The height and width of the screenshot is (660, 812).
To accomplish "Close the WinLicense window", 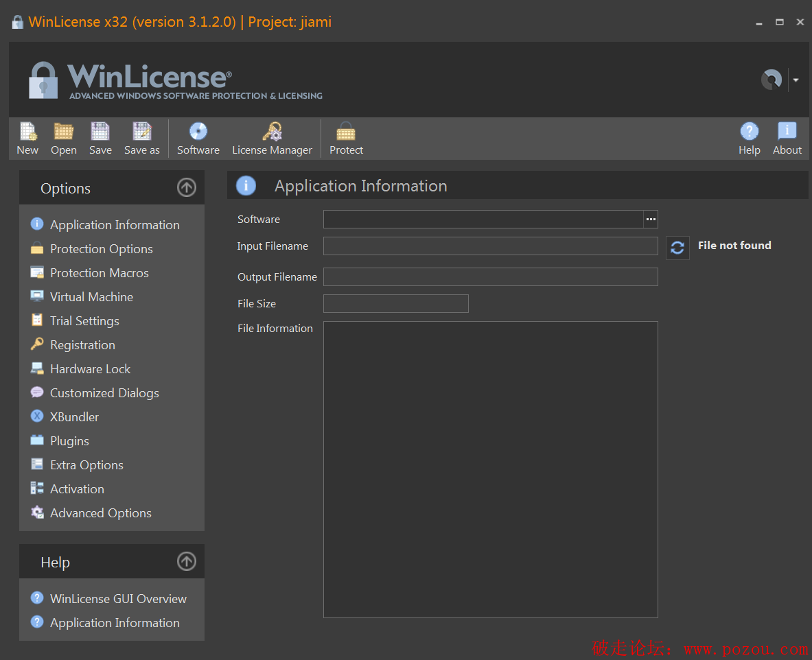I will click(x=800, y=22).
